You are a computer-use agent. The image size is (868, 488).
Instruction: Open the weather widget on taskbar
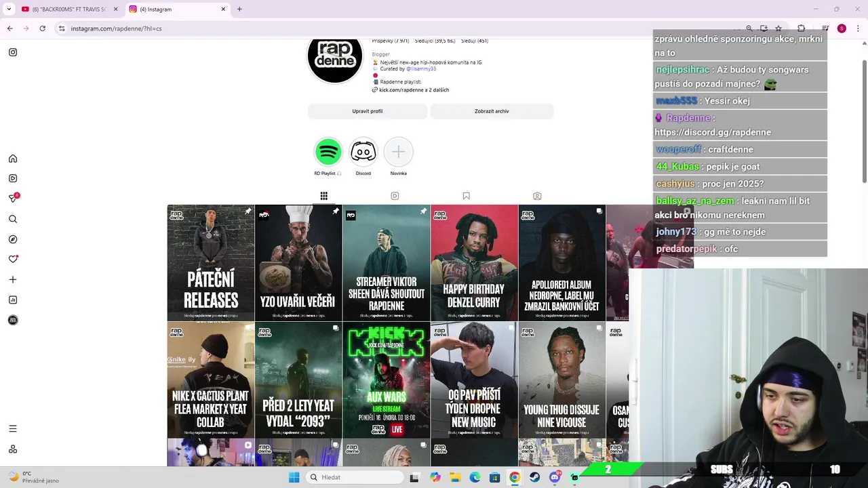click(33, 477)
